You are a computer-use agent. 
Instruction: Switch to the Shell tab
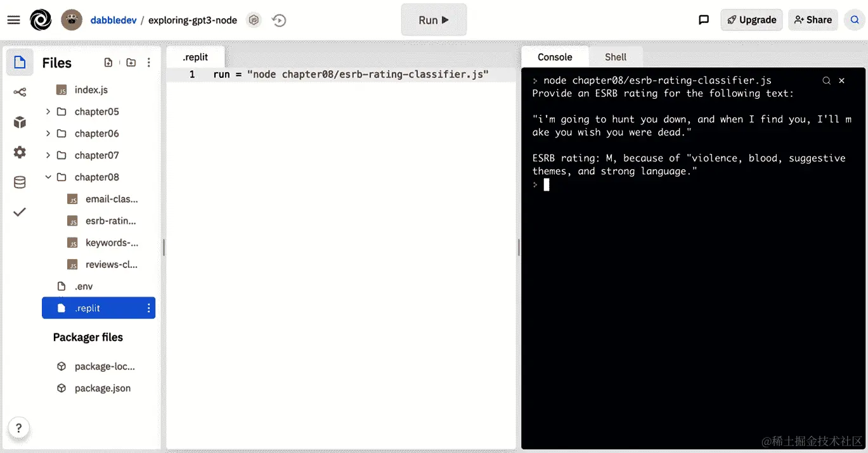point(615,56)
